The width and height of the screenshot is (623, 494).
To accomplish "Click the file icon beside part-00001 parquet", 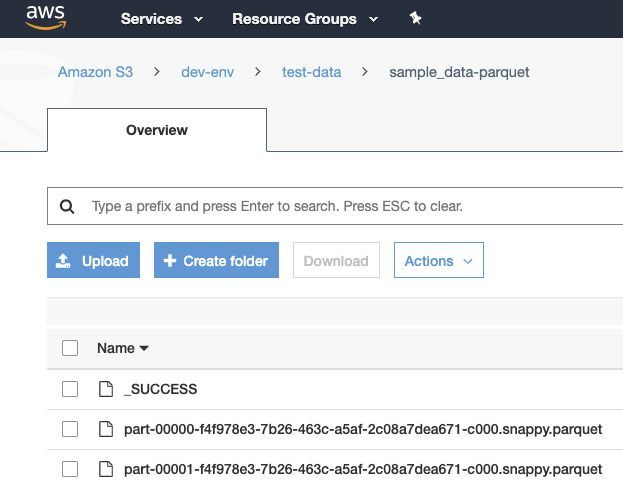I will pyautogui.click(x=105, y=469).
